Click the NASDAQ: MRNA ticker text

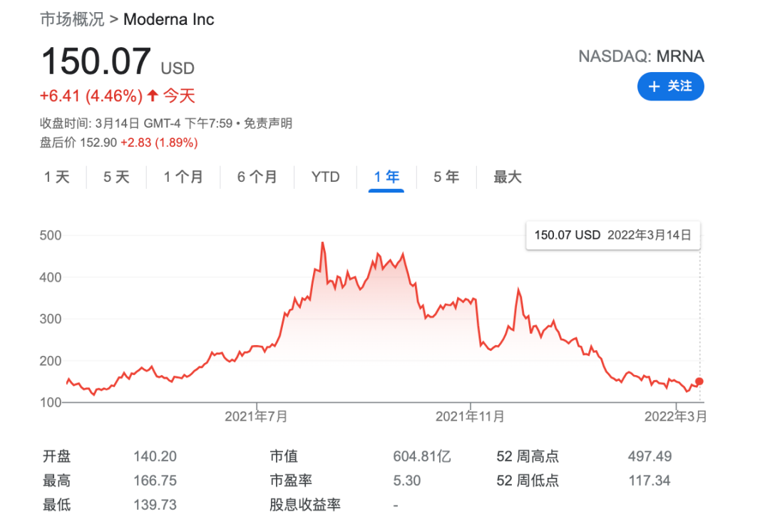coord(642,56)
